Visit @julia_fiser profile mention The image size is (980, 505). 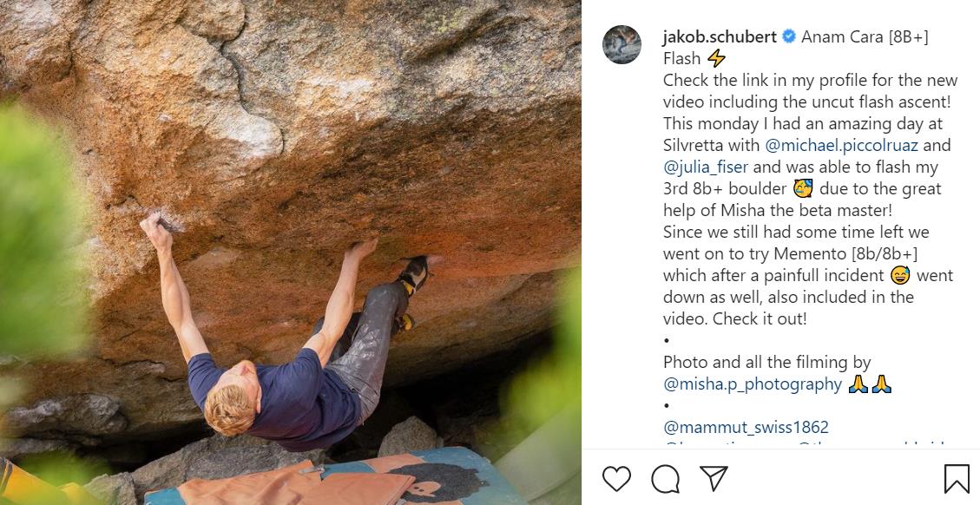coord(706,167)
